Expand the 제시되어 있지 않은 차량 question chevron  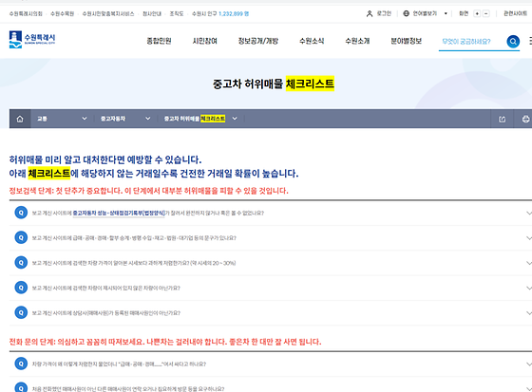pos(528,288)
